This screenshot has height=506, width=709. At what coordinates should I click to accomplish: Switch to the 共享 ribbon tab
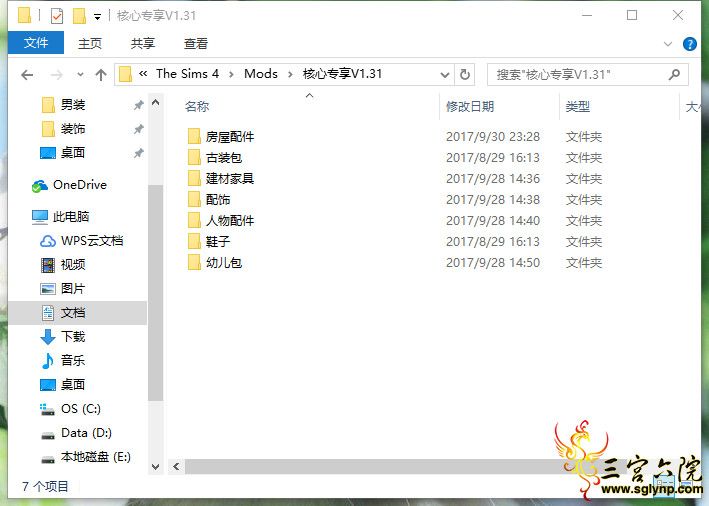(142, 43)
